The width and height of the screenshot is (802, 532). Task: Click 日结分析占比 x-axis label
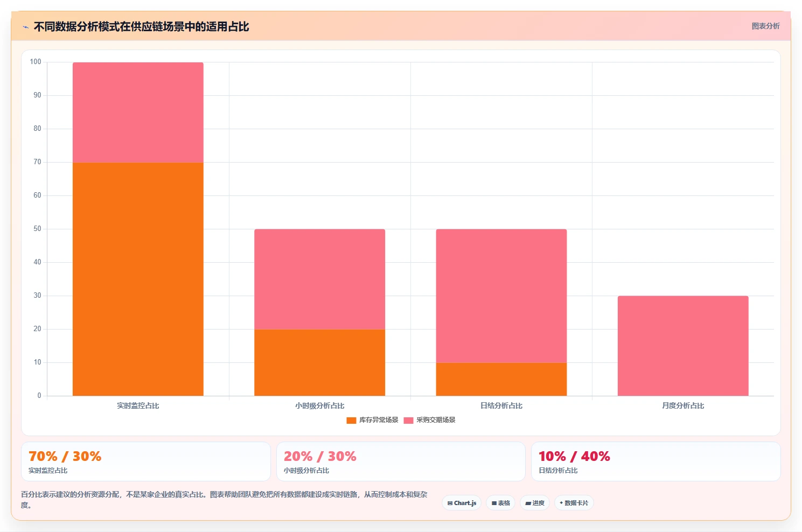tap(501, 405)
